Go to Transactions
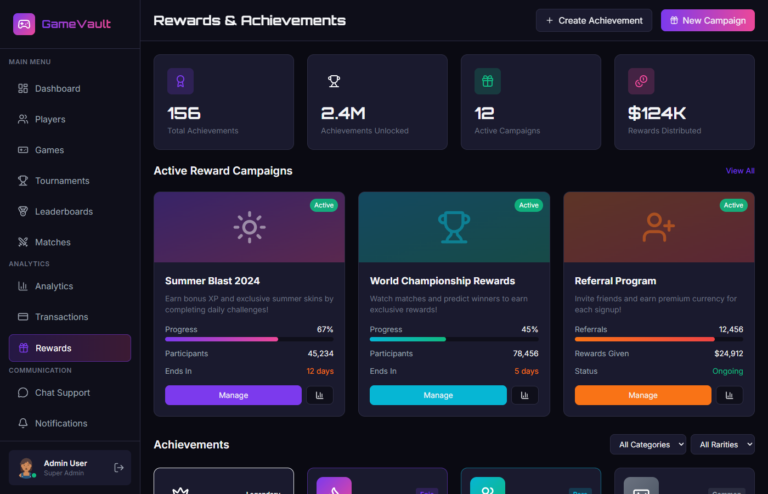The height and width of the screenshot is (494, 768). click(70, 317)
